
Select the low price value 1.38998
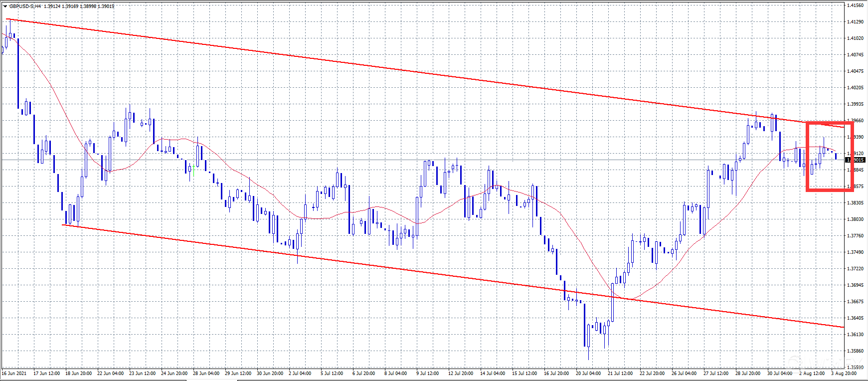88,6
